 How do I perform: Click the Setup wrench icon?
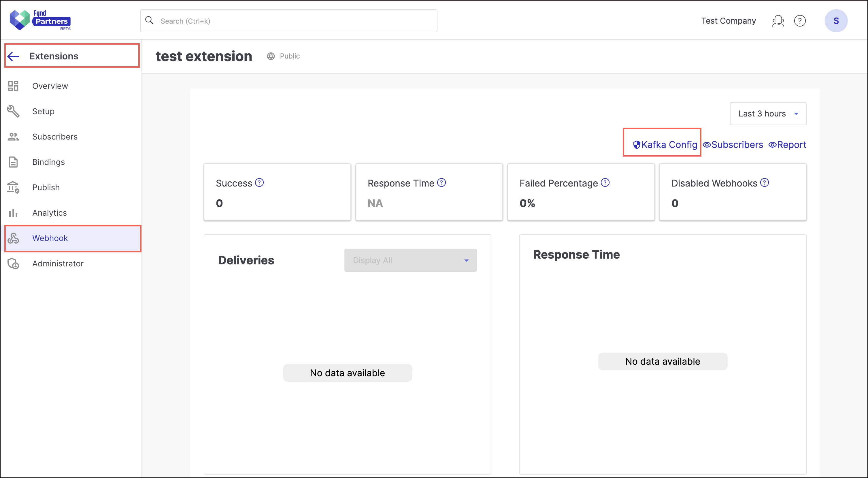tap(13, 111)
